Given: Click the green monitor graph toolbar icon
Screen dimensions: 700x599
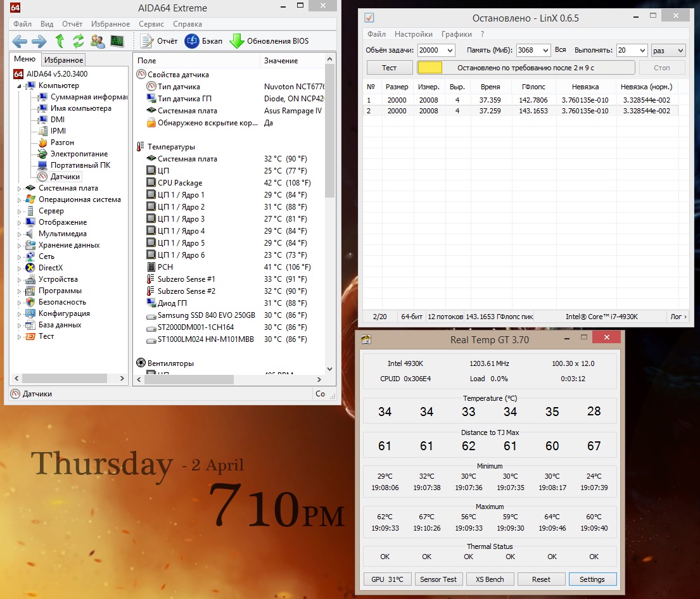Looking at the screenshot, I should pos(117,42).
